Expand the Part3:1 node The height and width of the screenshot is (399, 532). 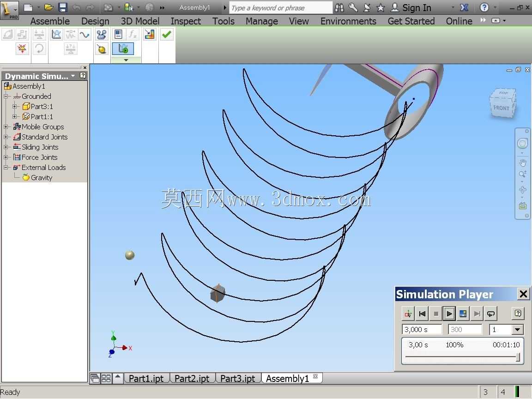click(15, 107)
